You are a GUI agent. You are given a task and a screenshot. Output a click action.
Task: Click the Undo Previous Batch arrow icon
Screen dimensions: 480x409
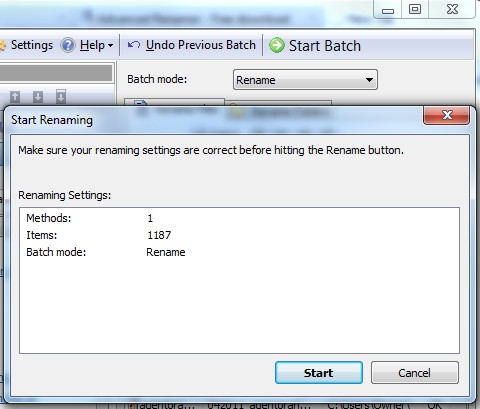click(134, 45)
